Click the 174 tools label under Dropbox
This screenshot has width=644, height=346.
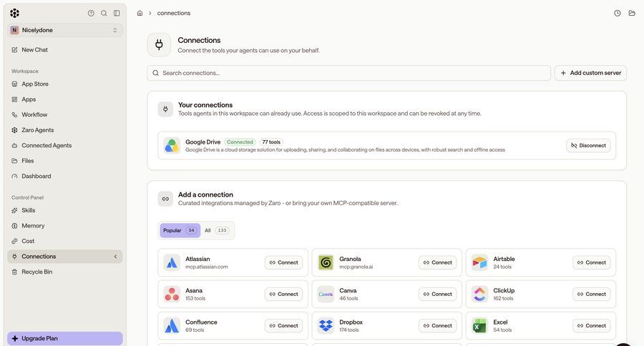coord(349,330)
